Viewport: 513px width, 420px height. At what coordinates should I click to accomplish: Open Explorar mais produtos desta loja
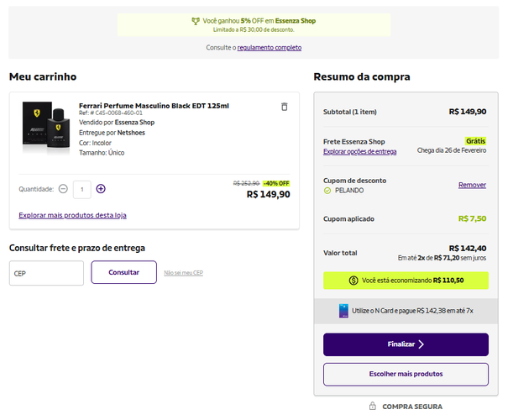(72, 215)
